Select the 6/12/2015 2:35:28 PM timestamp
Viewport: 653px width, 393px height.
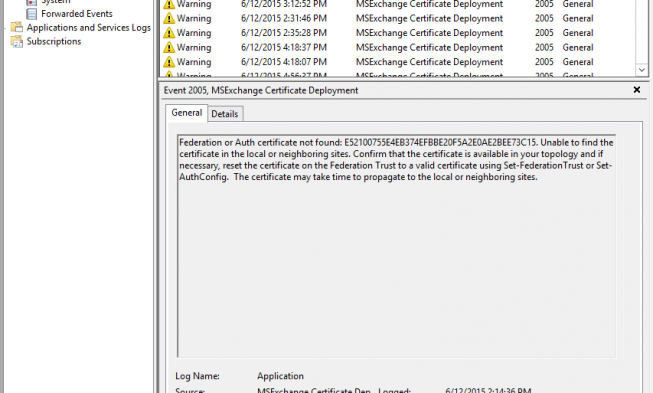coord(284,32)
